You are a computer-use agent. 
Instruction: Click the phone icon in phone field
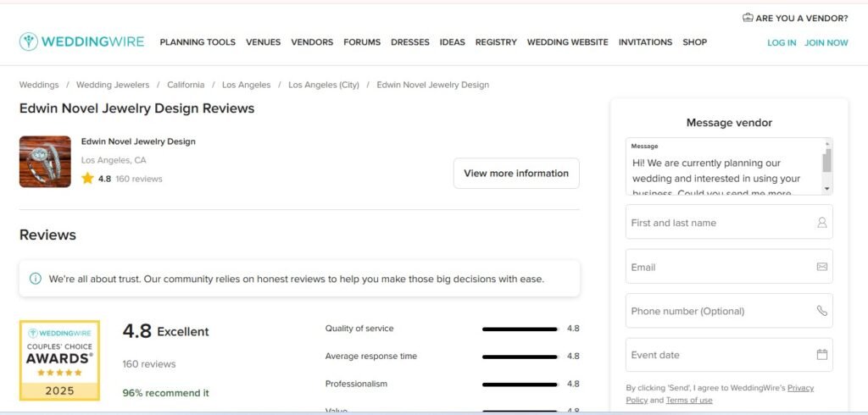tap(822, 311)
